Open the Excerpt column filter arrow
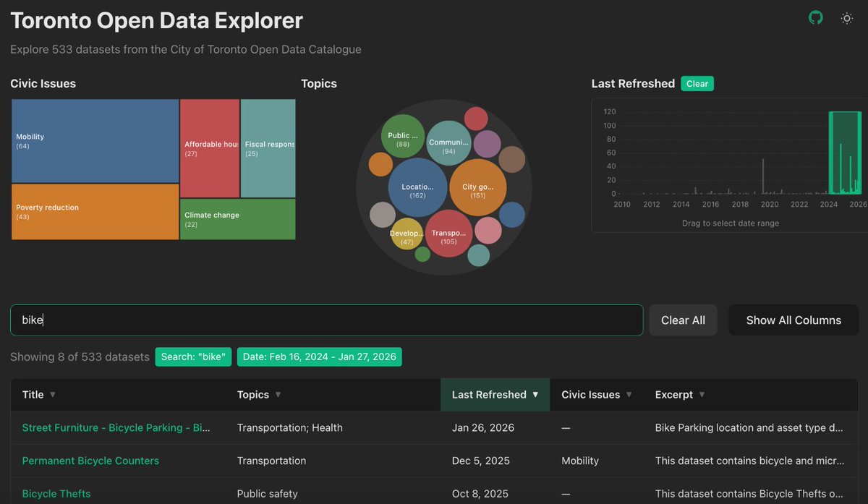 [x=702, y=395]
